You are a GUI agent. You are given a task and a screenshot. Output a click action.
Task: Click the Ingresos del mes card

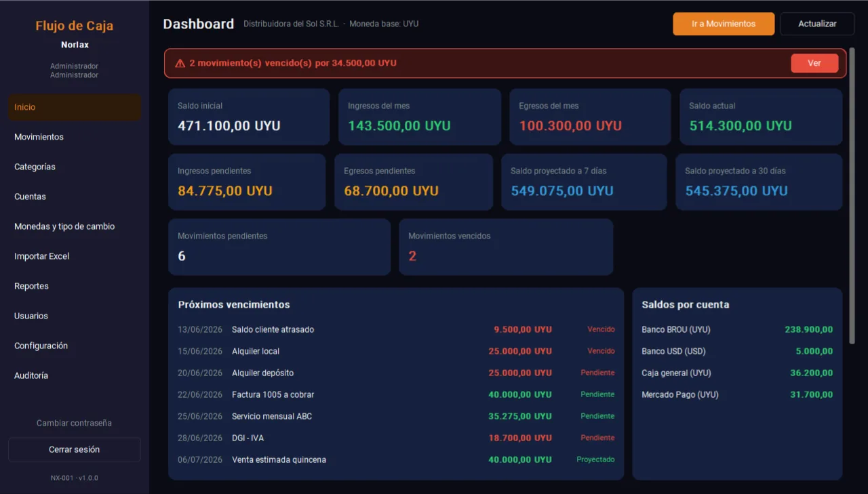coord(420,117)
